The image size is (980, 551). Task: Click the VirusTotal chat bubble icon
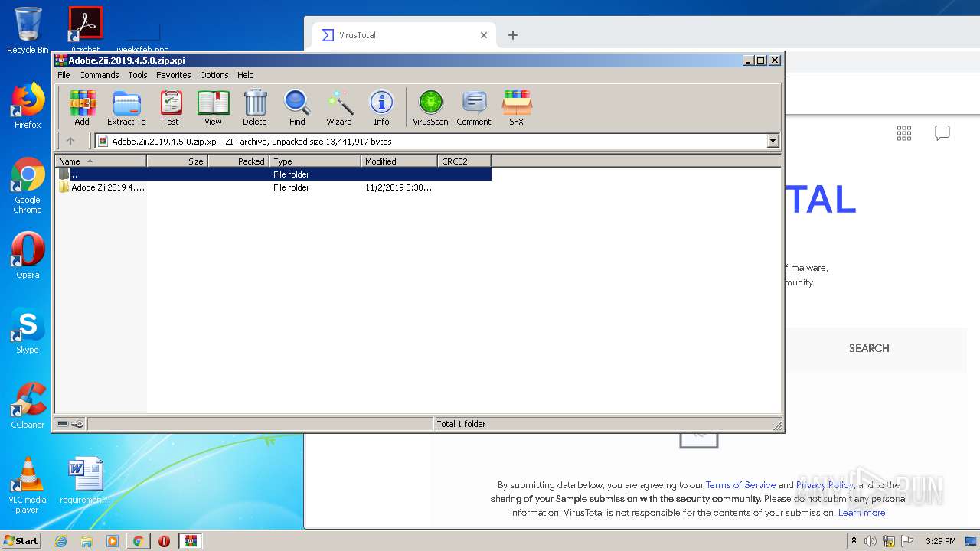tap(942, 133)
